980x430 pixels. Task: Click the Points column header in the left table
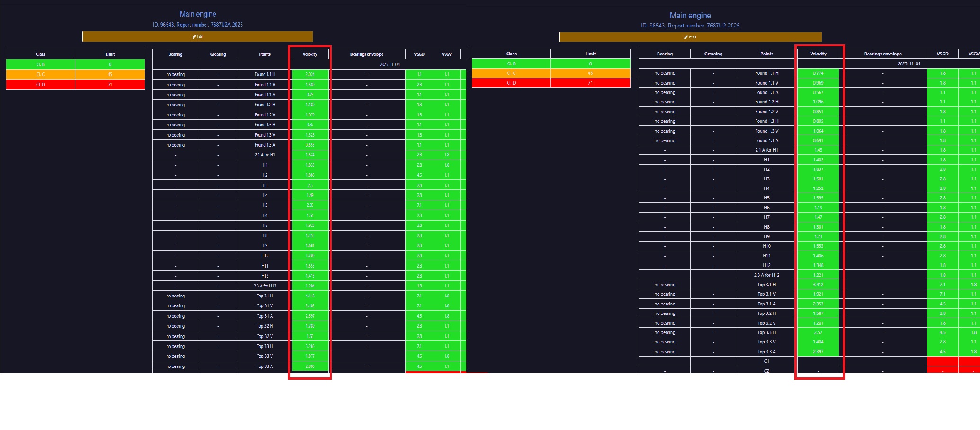[265, 54]
